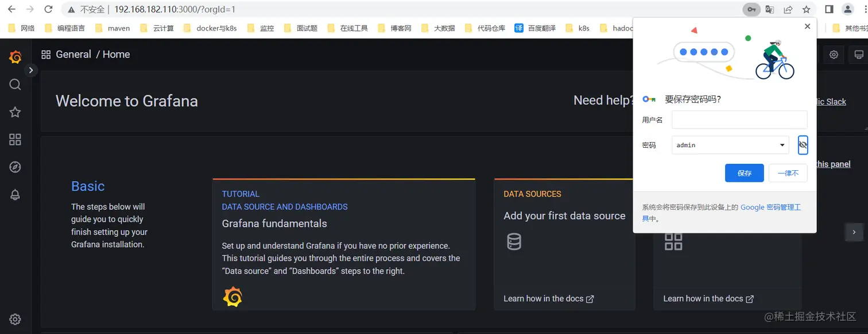The width and height of the screenshot is (868, 334).
Task: Reload the page with refresh icon
Action: (x=48, y=9)
